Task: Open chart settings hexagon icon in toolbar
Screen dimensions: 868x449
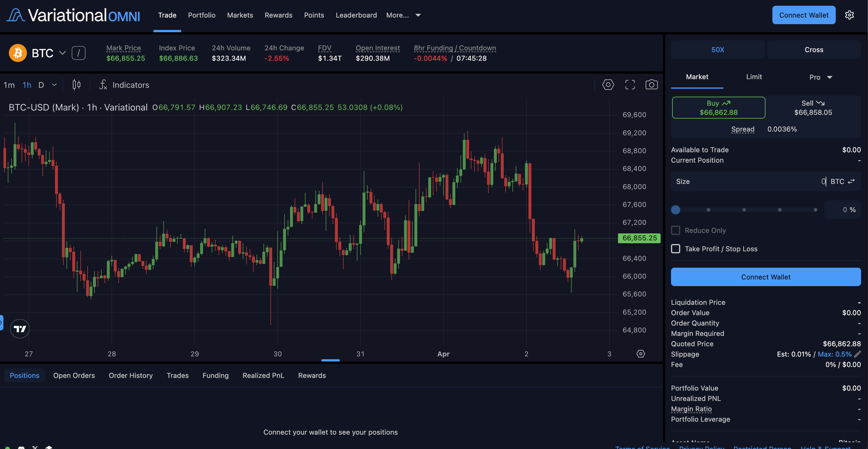Action: pos(608,85)
